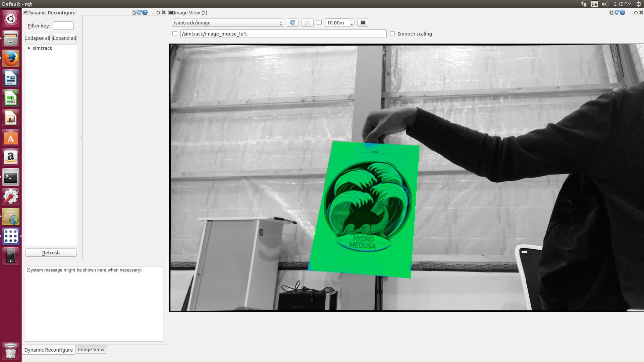The width and height of the screenshot is (644, 362).
Task: Open help for the Image View panel
Action: [623, 12]
